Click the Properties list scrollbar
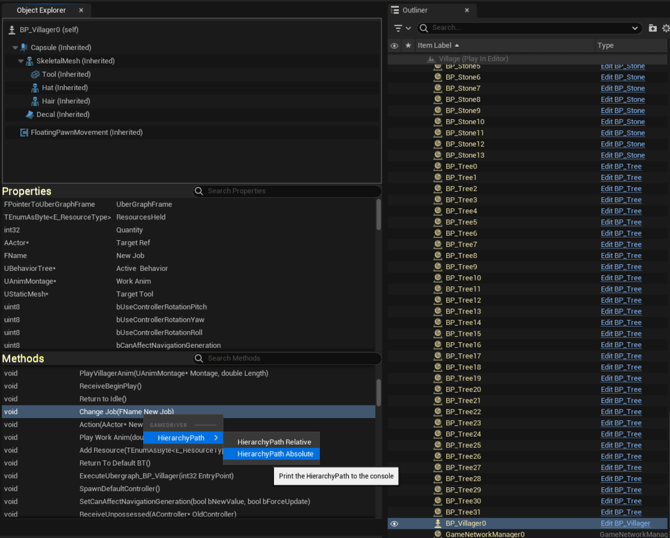Screen dimensions: 670x538 379,215
